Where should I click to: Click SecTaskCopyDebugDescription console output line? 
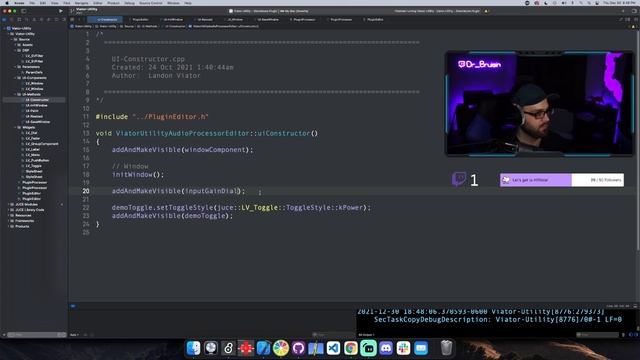pos(498,320)
